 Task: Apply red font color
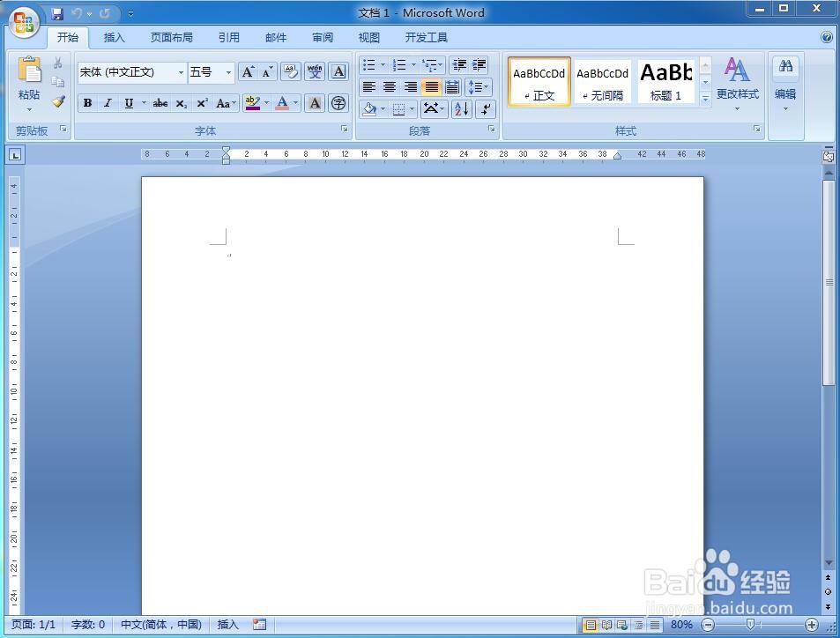(282, 103)
